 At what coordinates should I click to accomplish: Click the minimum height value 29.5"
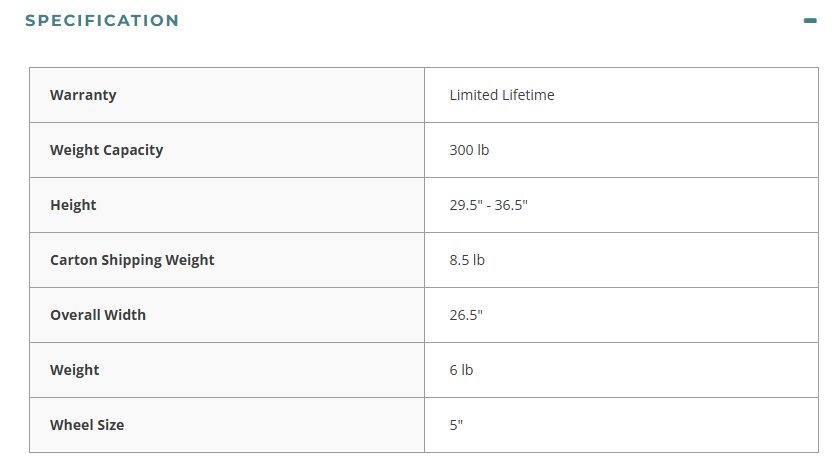[x=467, y=205]
